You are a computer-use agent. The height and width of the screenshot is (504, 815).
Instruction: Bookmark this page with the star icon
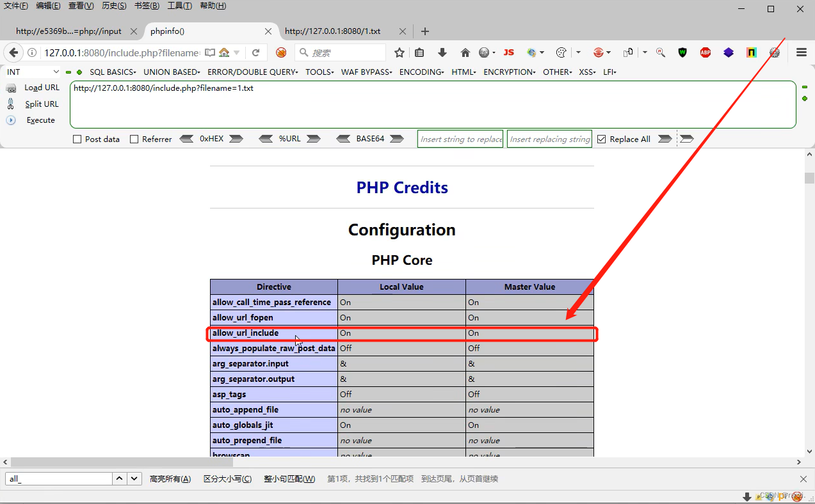[x=399, y=52]
